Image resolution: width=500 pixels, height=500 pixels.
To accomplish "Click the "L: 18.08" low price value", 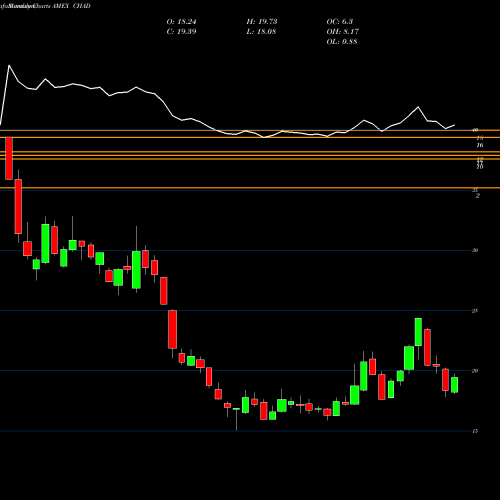I will click(262, 32).
